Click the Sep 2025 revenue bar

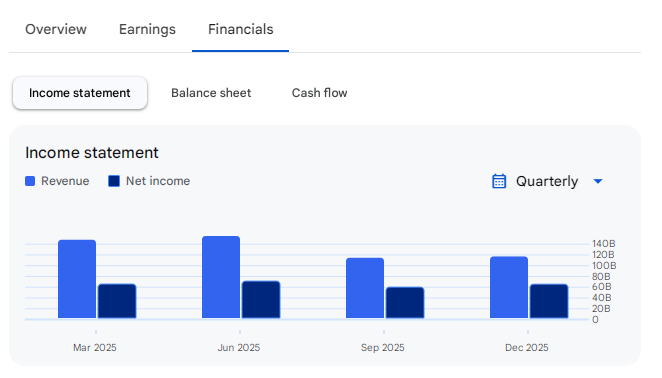coord(365,288)
